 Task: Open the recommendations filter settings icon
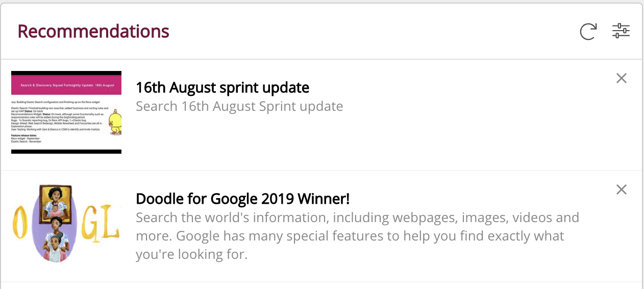(x=621, y=31)
